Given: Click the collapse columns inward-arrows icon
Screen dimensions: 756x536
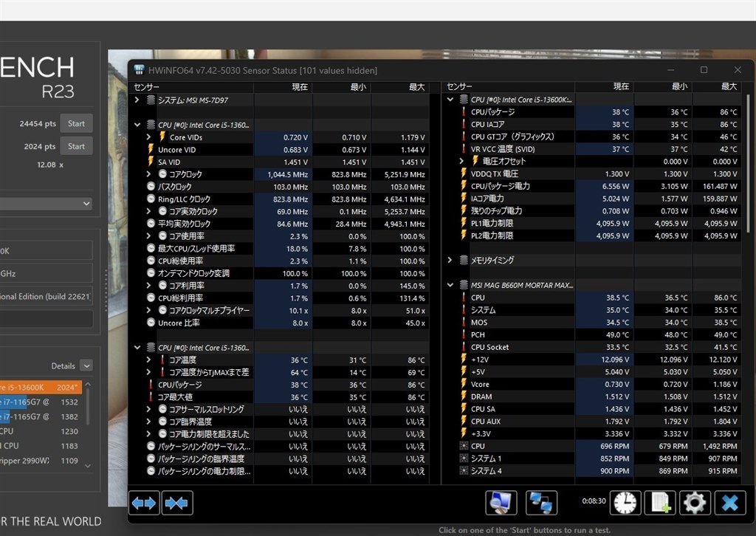Looking at the screenshot, I should tap(177, 503).
